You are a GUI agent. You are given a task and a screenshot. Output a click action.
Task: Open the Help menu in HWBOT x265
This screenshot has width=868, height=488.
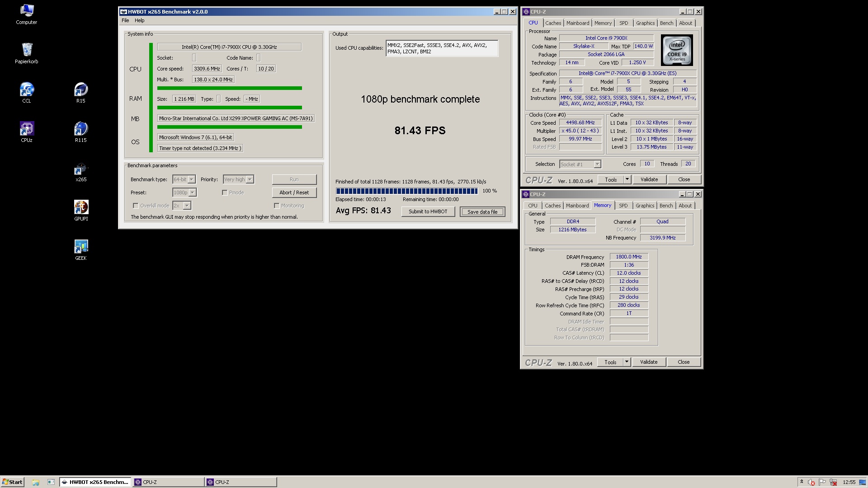pyautogui.click(x=140, y=20)
